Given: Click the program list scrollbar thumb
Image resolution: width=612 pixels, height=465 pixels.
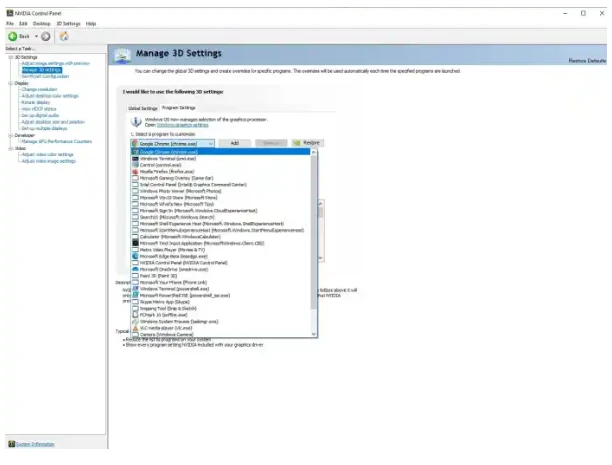Looking at the screenshot, I should [x=313, y=232].
